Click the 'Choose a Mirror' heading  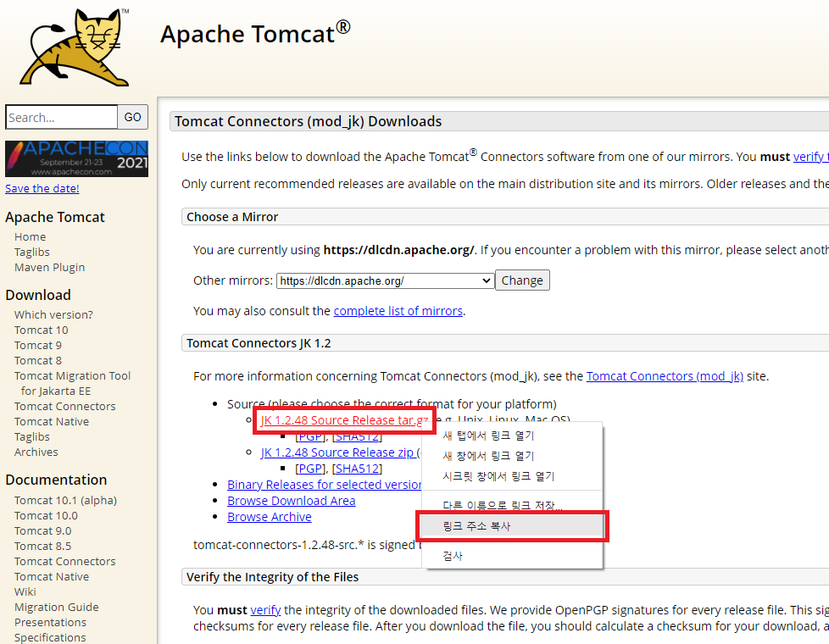232,217
